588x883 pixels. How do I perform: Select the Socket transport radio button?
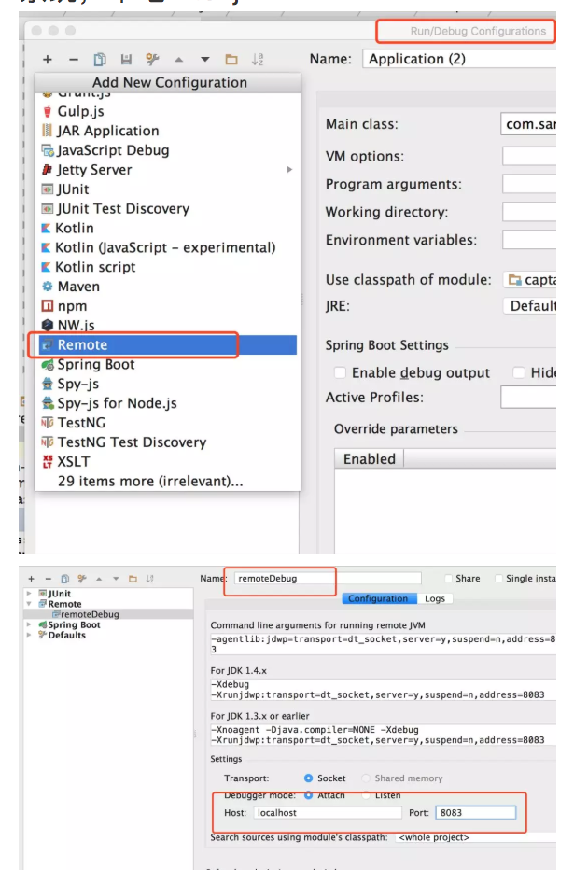click(308, 778)
